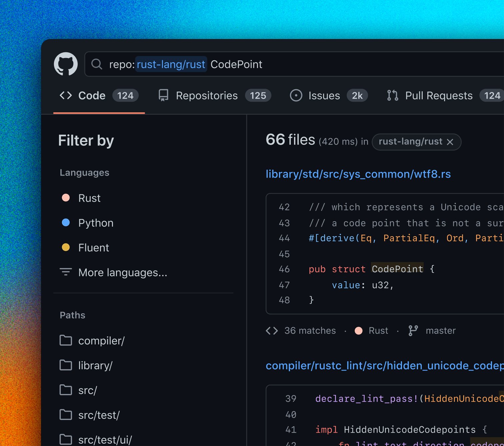The image size is (504, 446).
Task: Click the rust-lang/rust chip label
Action: (410, 142)
